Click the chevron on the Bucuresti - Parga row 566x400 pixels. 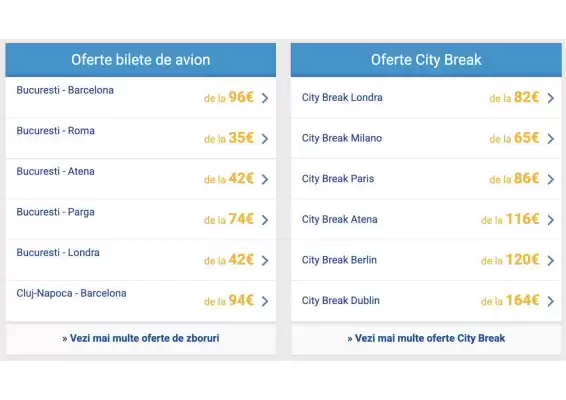pyautogui.click(x=265, y=220)
